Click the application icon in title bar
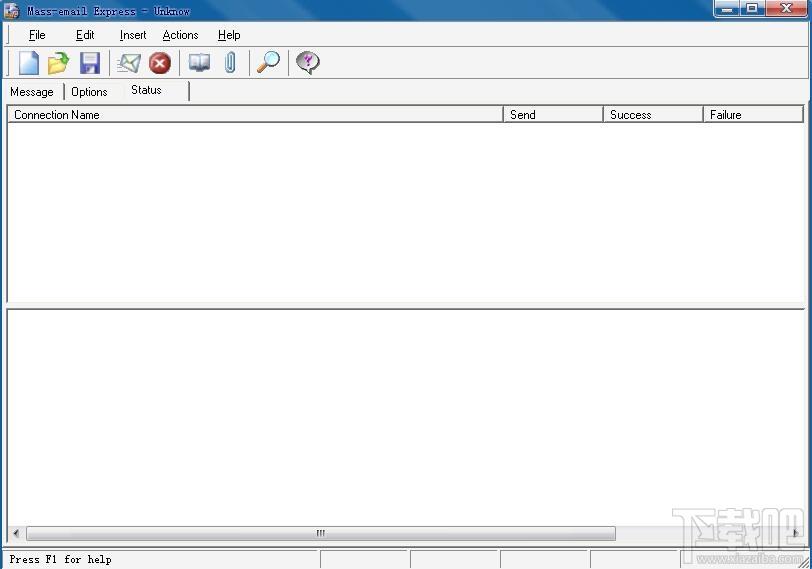Screen dimensions: 812x569 click(11, 10)
